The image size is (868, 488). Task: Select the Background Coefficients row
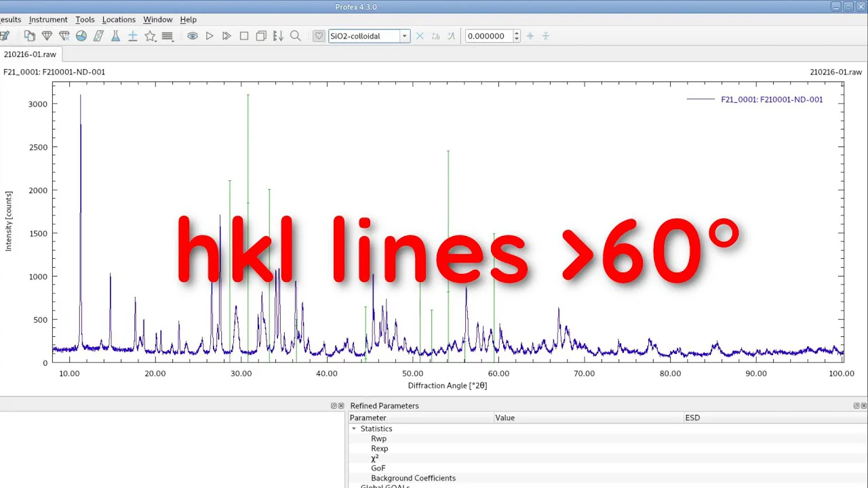[413, 478]
